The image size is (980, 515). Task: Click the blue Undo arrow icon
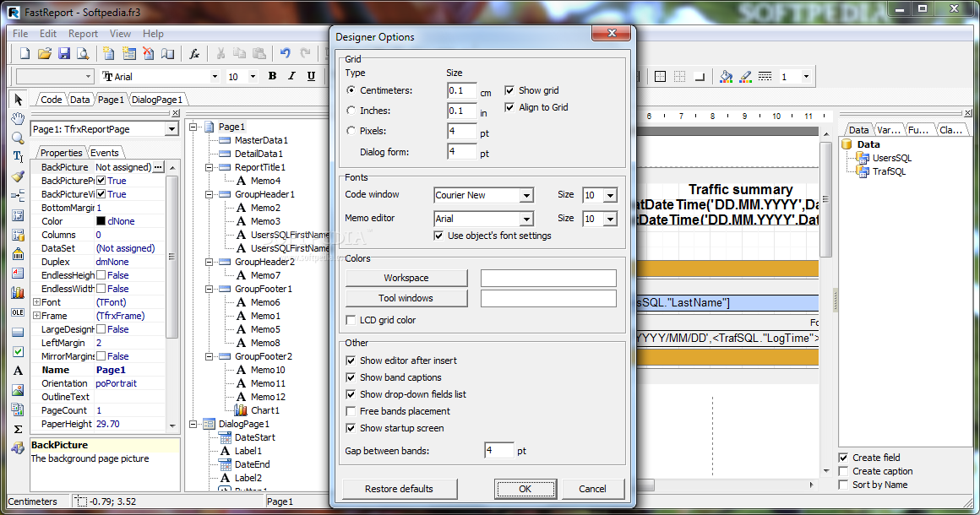coord(285,54)
